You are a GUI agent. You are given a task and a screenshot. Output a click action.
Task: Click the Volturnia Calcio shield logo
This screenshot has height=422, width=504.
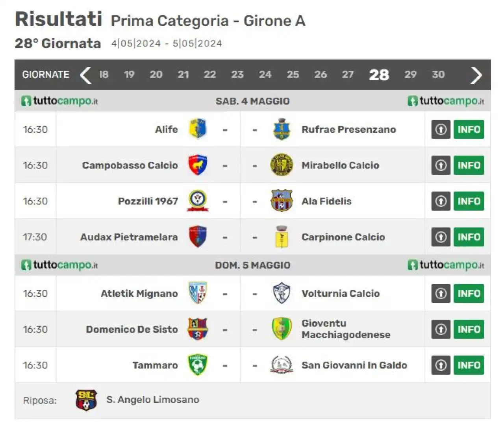[282, 293]
